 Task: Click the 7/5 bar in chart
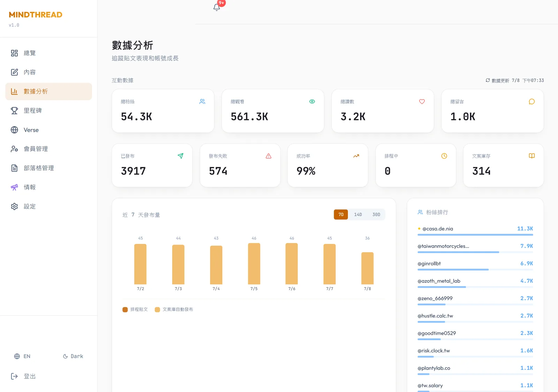(x=254, y=264)
